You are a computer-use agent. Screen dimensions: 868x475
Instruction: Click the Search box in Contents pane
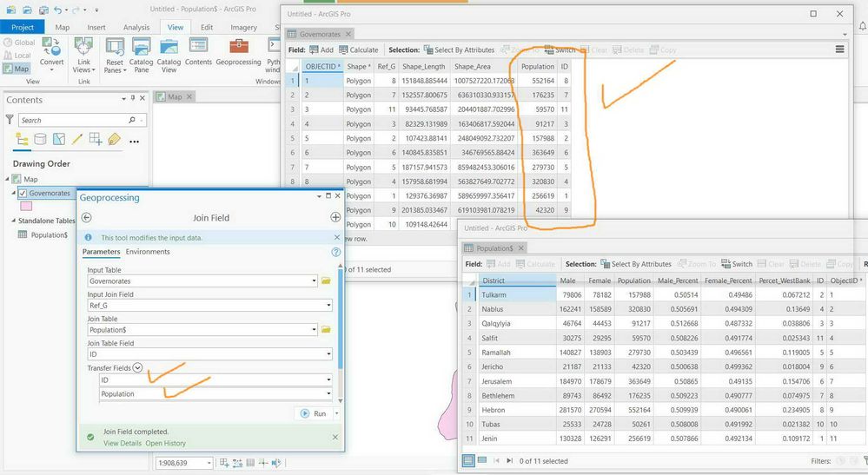pos(83,120)
